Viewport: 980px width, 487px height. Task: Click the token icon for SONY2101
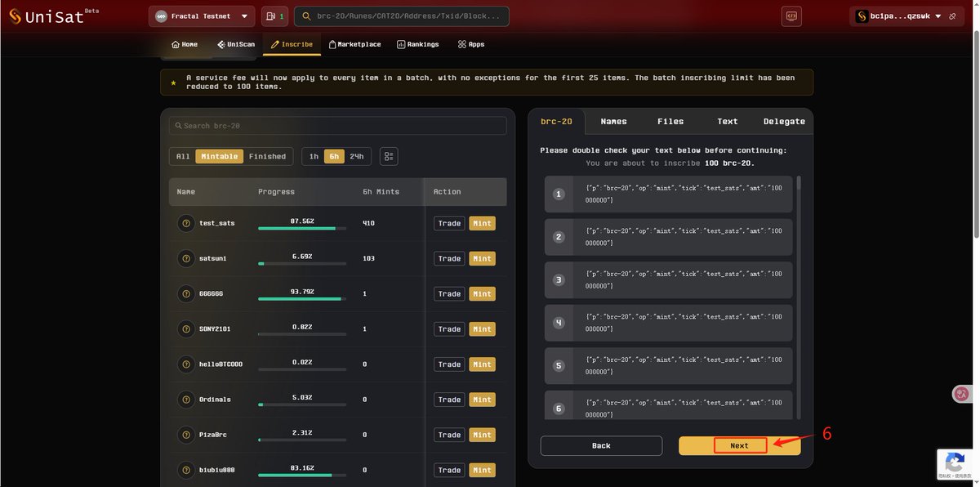[185, 328]
